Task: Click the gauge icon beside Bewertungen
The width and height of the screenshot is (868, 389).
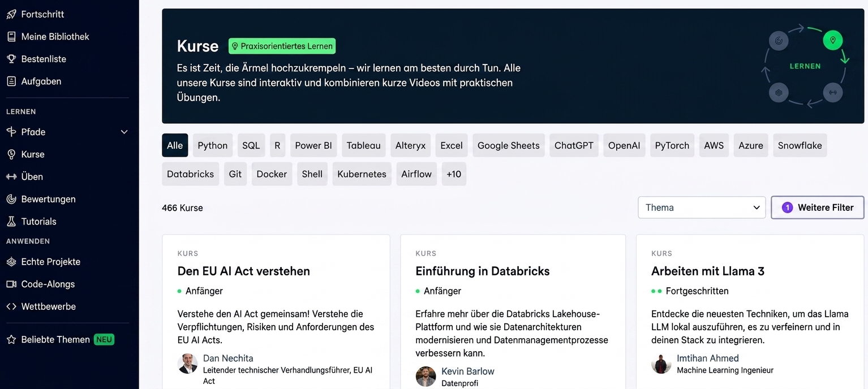Action: [x=11, y=199]
